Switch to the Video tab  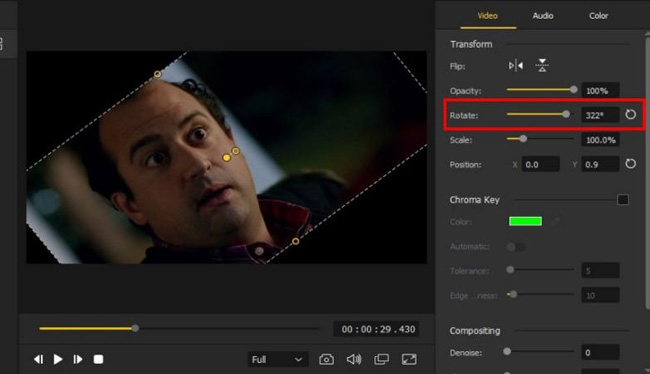[x=488, y=16]
